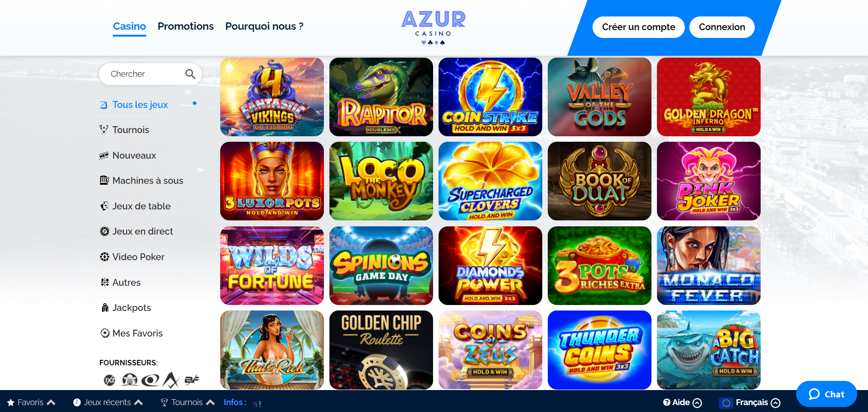Click the search magnifier icon

coord(191,74)
